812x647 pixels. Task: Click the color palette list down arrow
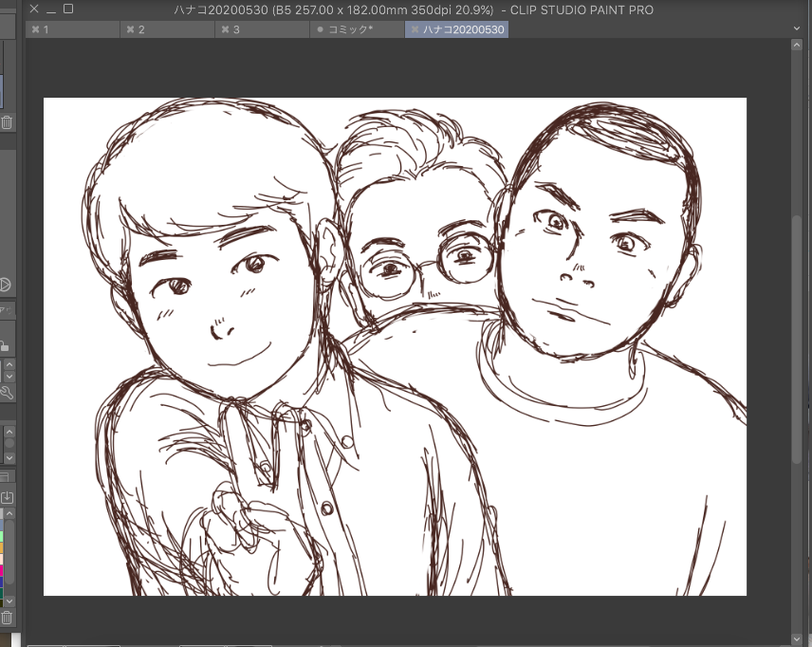(x=9, y=601)
